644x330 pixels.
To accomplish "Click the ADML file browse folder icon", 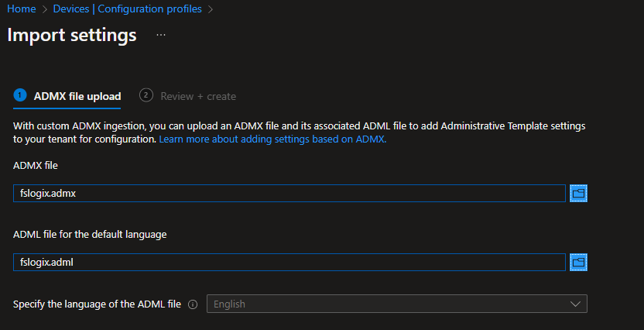I will 578,263.
